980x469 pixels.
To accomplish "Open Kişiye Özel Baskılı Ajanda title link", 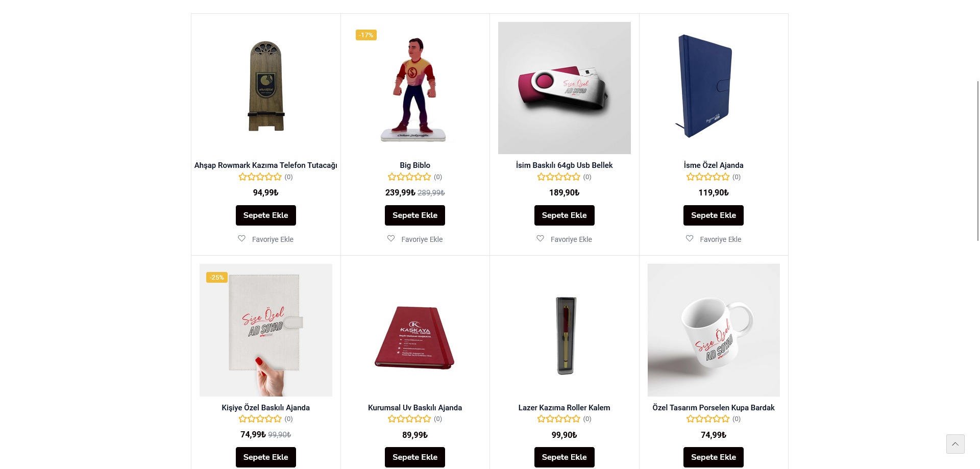I will pos(265,408).
